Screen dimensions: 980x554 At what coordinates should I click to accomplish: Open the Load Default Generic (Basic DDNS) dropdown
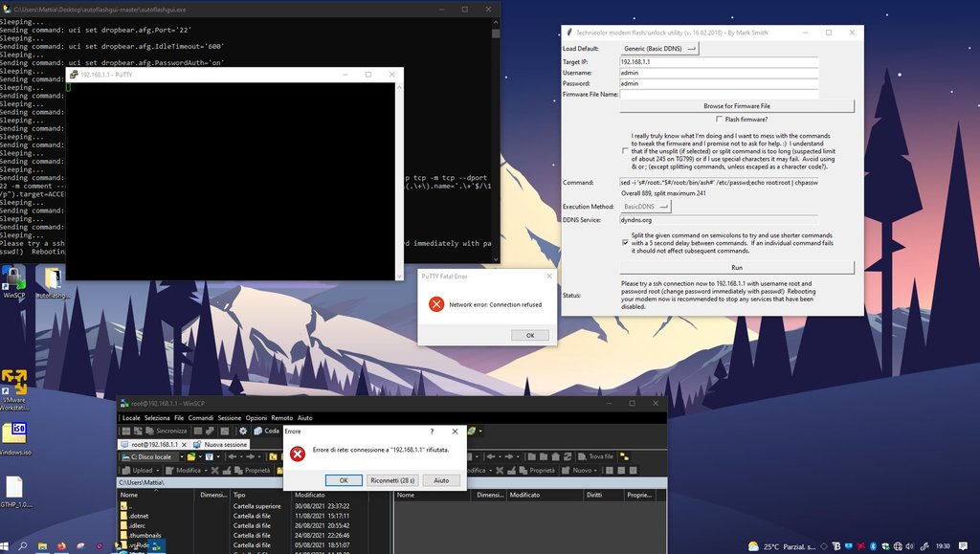pos(659,48)
